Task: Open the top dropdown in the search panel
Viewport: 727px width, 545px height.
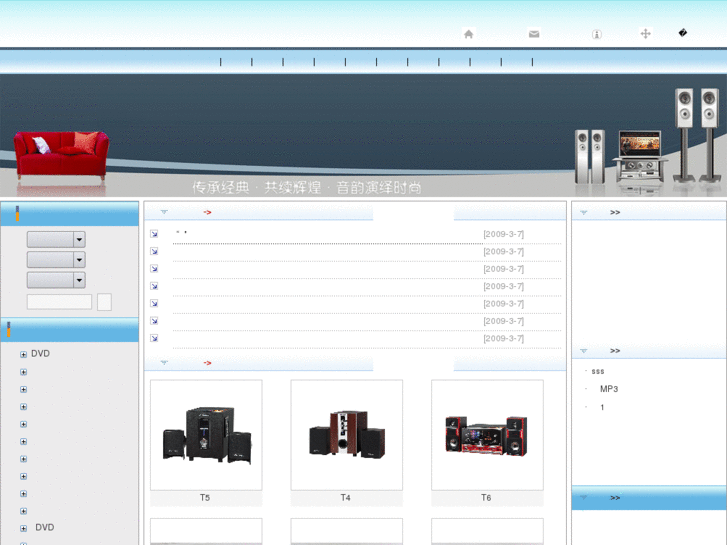Action: point(79,240)
